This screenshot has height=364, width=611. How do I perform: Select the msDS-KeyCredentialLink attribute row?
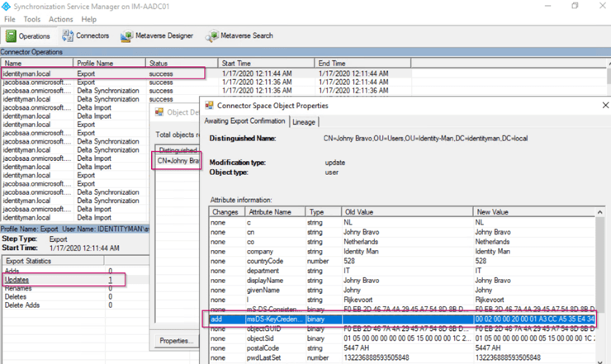point(272,319)
